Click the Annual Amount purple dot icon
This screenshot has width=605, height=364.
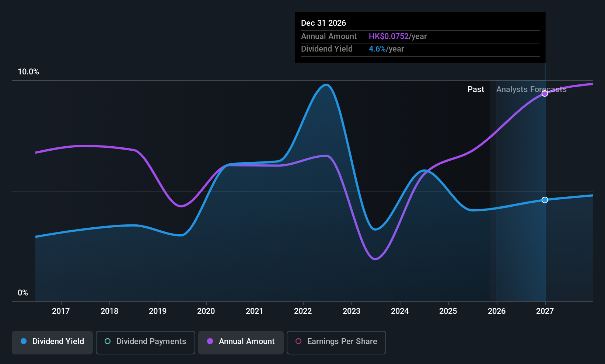click(210, 342)
